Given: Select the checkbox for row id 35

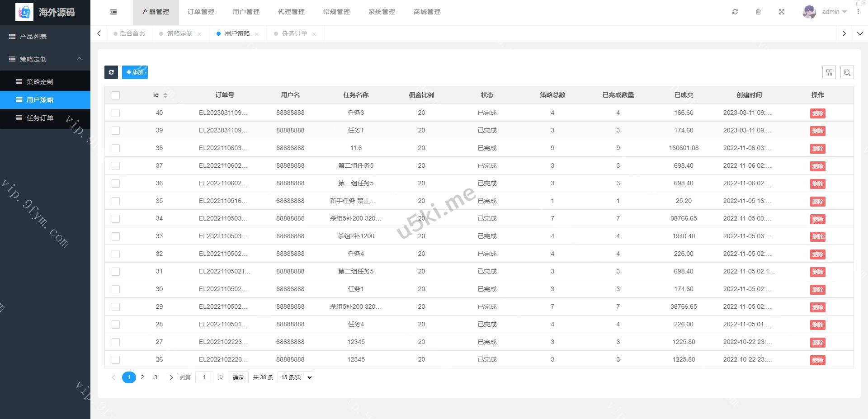Looking at the screenshot, I should point(116,201).
